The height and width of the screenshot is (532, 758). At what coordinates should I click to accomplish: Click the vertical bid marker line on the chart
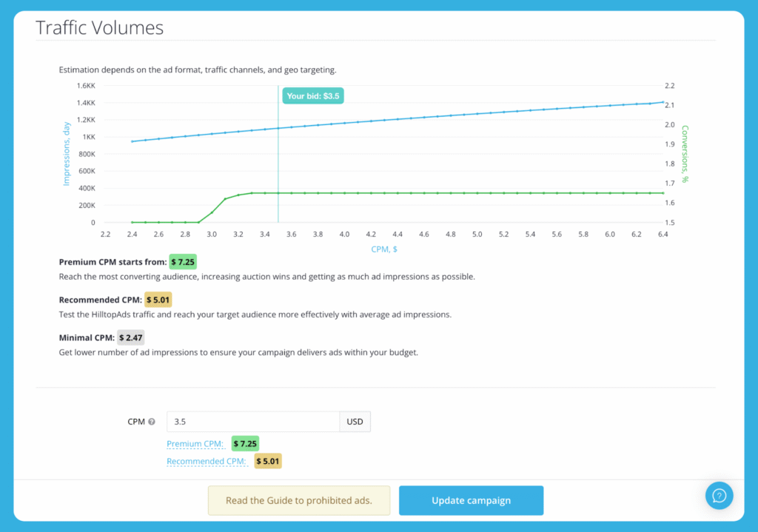click(278, 163)
